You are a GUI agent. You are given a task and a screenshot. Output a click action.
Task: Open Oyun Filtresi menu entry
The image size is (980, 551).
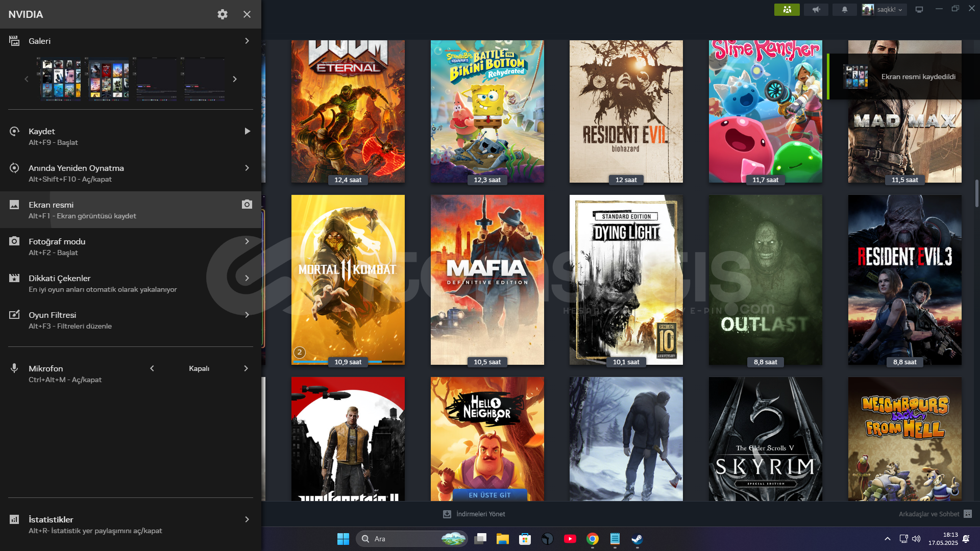click(131, 320)
